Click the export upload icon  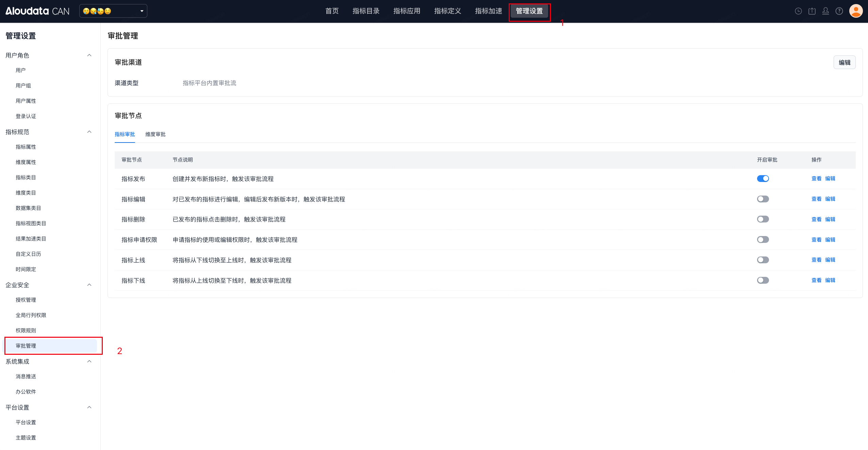(x=812, y=11)
